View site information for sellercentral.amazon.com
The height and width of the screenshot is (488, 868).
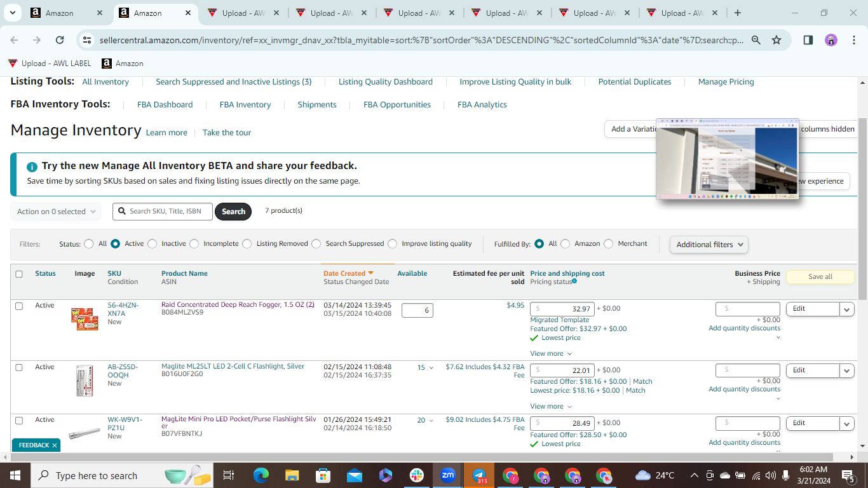tap(88, 40)
